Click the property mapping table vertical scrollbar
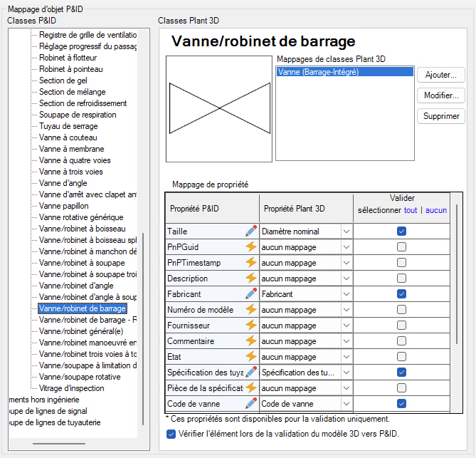Screen dimensions: 476x458 coord(457,274)
